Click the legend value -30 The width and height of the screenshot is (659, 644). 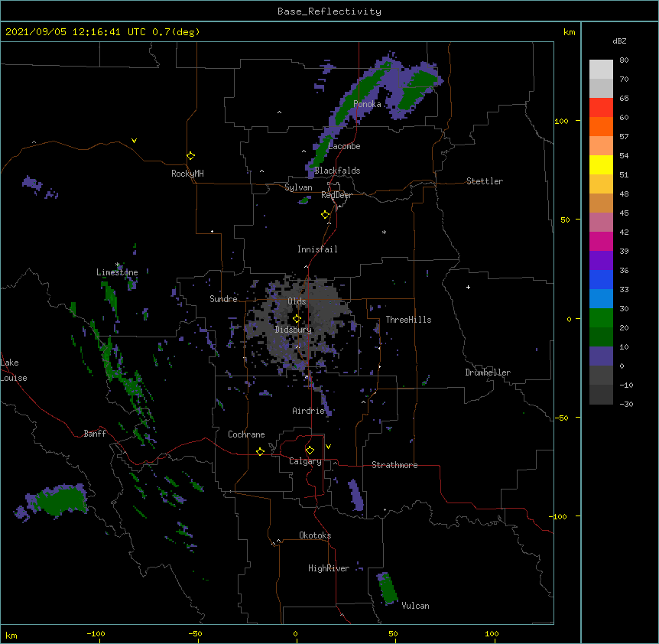tap(626, 404)
